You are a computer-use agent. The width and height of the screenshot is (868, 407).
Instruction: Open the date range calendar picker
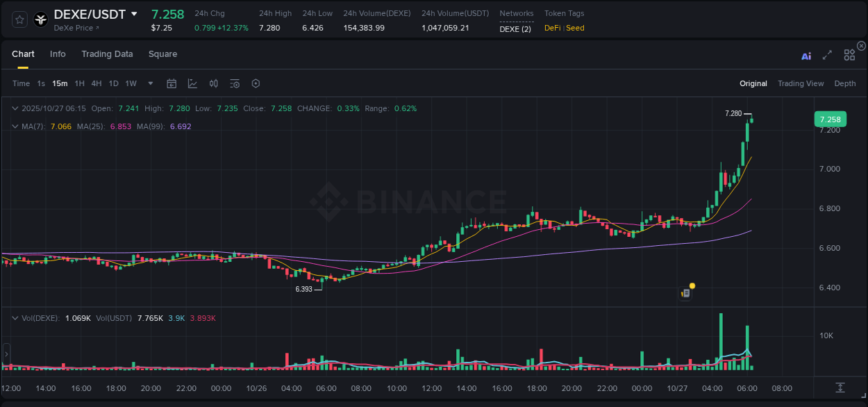coord(172,83)
